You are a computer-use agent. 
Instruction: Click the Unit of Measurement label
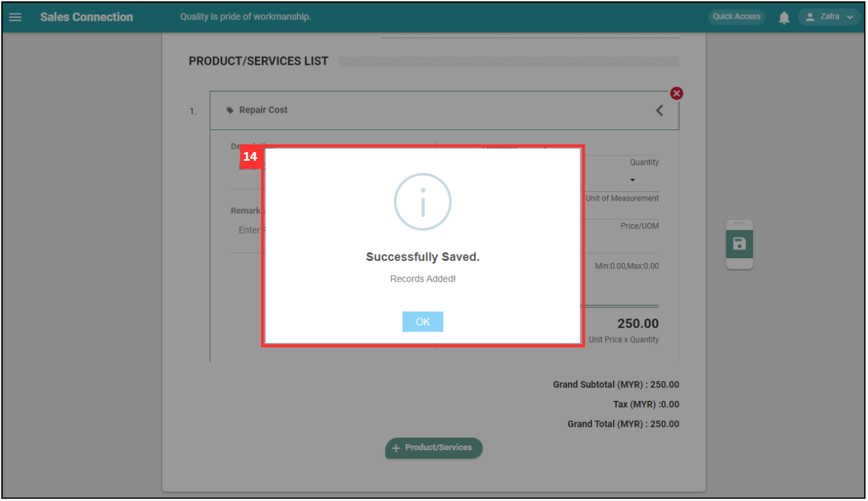coord(622,198)
